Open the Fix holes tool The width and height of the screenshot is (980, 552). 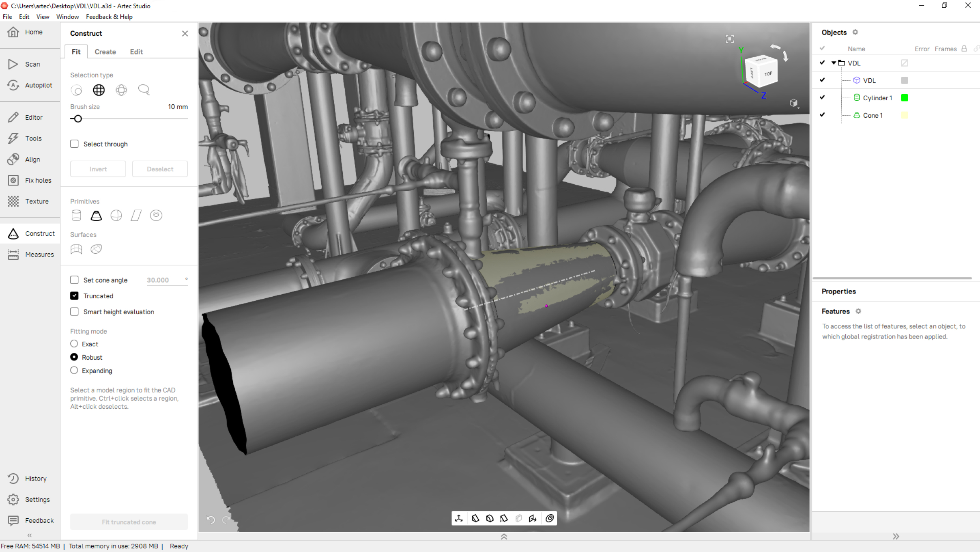point(30,180)
